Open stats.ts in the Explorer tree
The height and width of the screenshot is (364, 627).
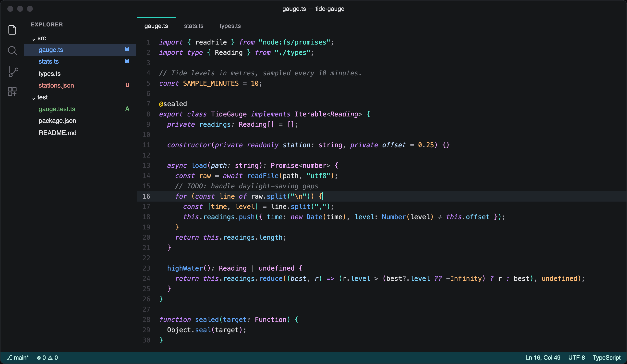[80, 61]
